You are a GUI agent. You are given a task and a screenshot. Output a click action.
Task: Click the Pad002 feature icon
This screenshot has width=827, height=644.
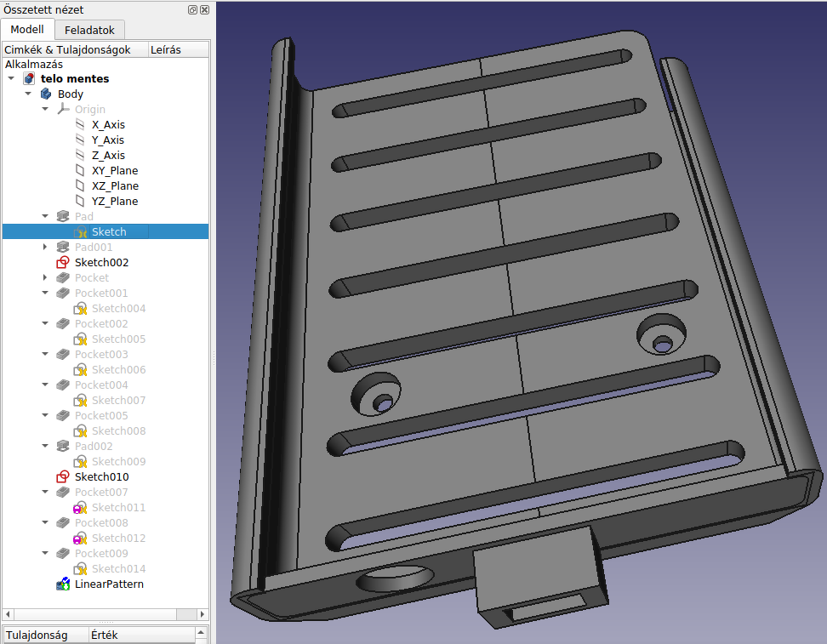(63, 447)
